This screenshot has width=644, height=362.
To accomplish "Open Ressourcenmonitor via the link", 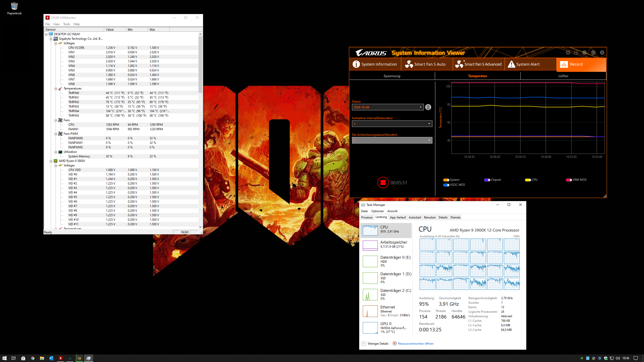I will point(416,343).
